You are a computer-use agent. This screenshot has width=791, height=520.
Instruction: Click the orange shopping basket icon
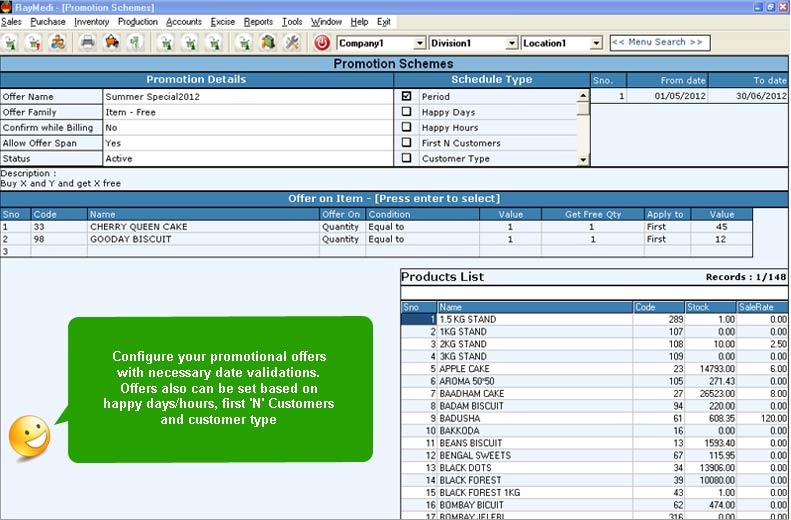pos(111,43)
